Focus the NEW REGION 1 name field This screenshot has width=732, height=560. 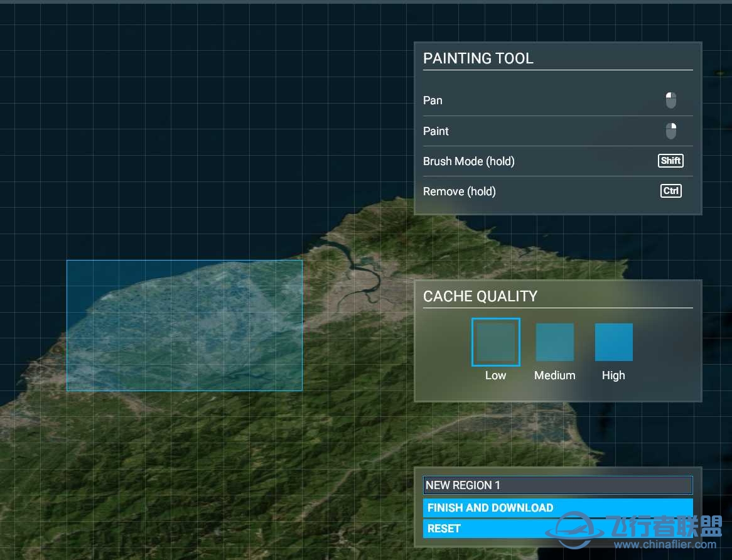[x=557, y=485]
